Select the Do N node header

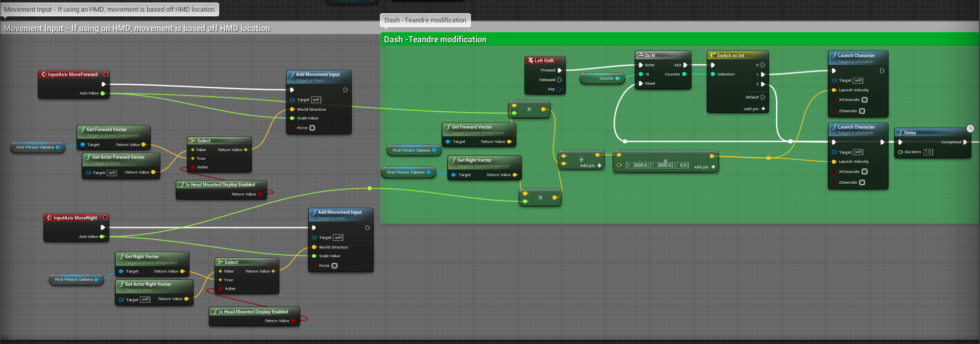tap(663, 55)
